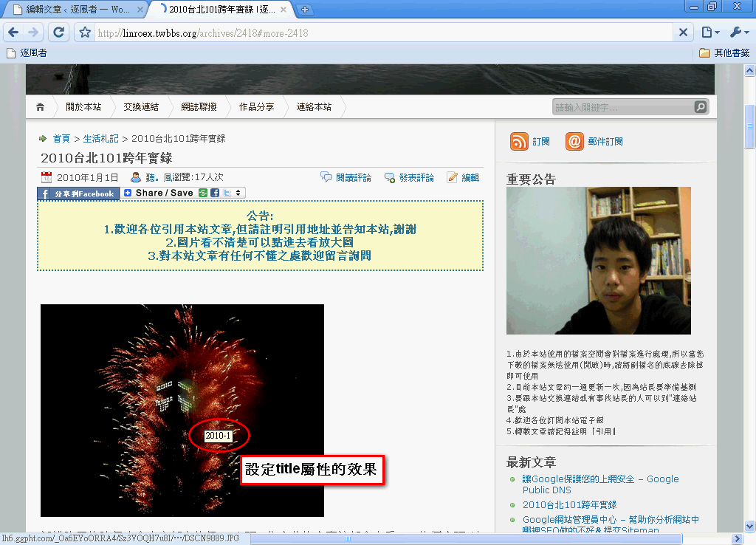The height and width of the screenshot is (545, 756).
Task: Click the orange RSS feed icon
Action: pos(519,141)
